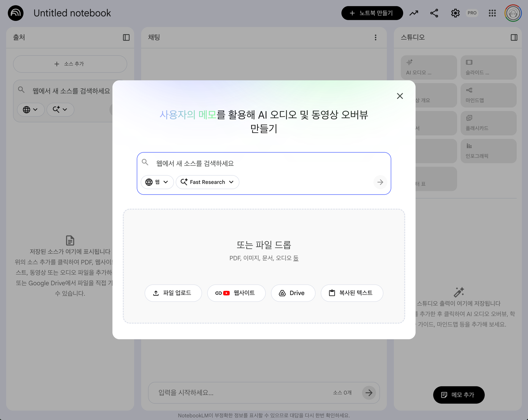The width and height of the screenshot is (528, 420).
Task: Click the share icon in header
Action: 434,13
